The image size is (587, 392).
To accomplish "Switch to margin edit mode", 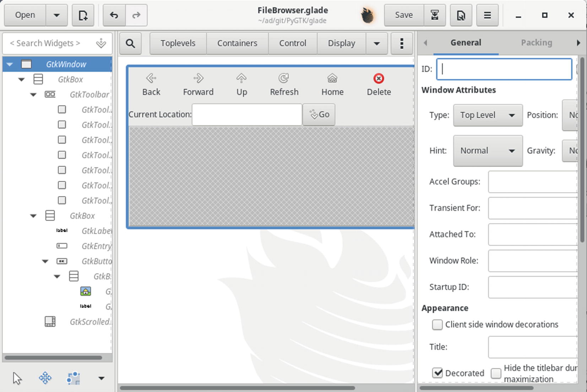I will pos(73,378).
